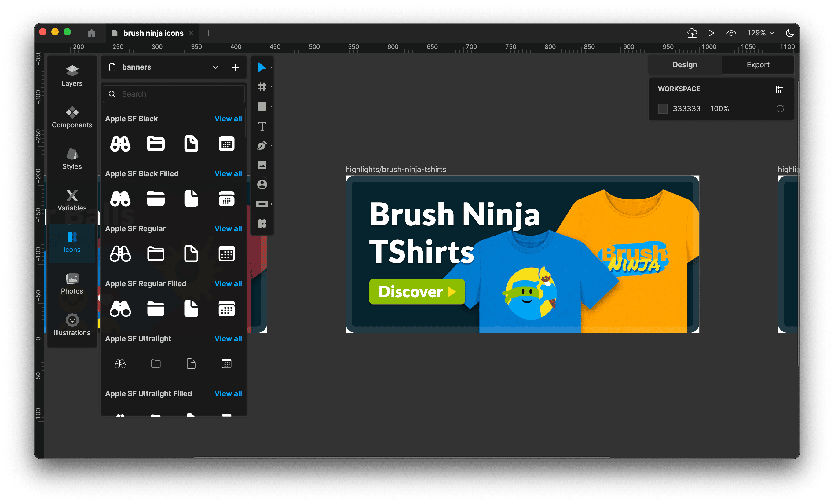Viewport: 834px width, 504px height.
Task: Select the Text tool
Action: point(262,126)
